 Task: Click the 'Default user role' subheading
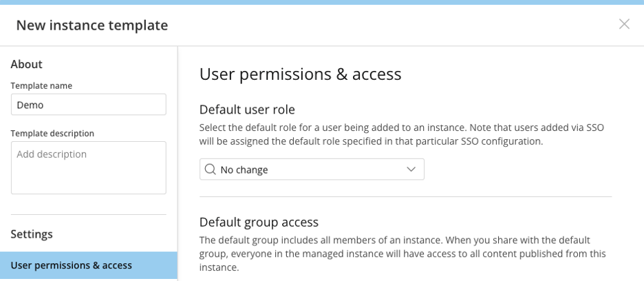tap(247, 110)
